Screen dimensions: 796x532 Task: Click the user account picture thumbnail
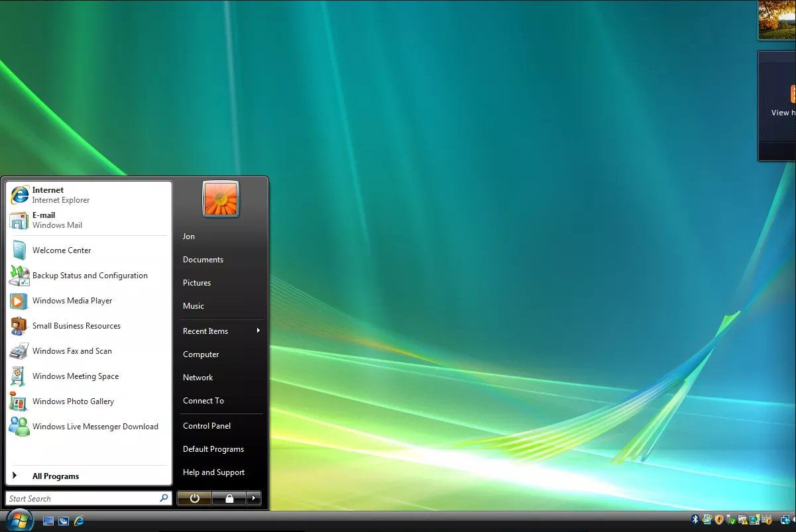click(x=221, y=199)
